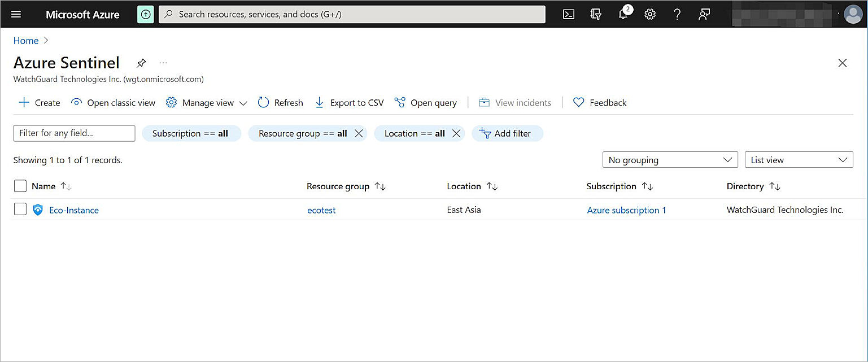Open query using the query icon
The height and width of the screenshot is (362, 868).
coord(401,102)
